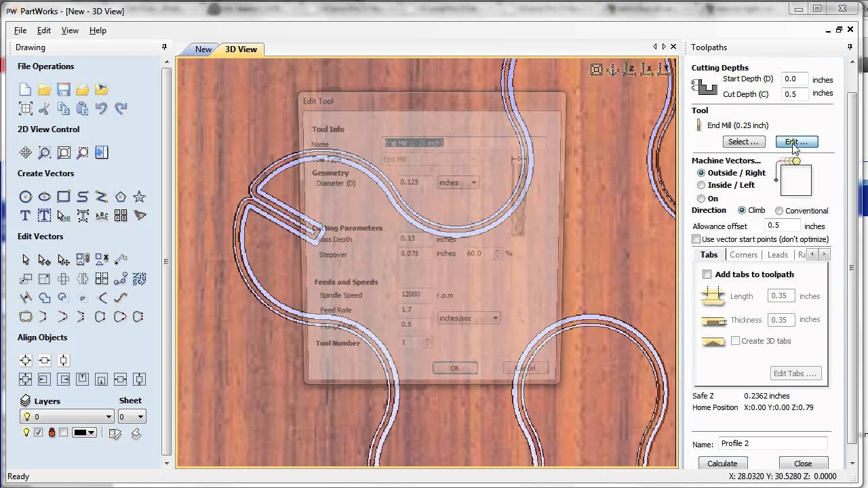Select the Zoom magnifier tool

[x=44, y=152]
